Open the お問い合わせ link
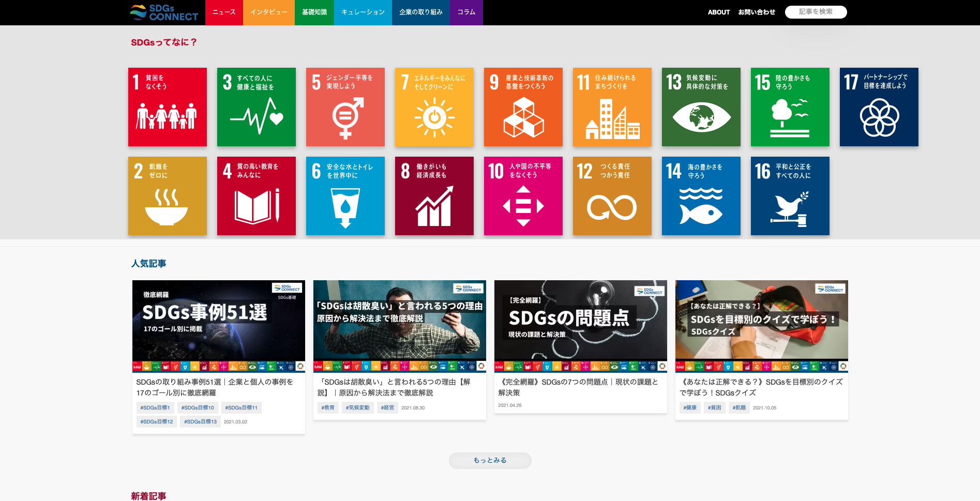980x501 pixels. (757, 12)
